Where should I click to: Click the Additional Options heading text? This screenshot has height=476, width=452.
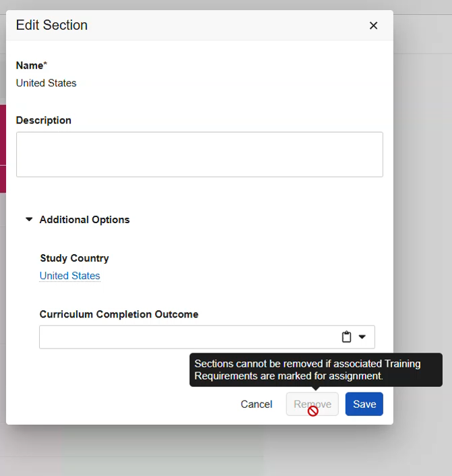84,220
